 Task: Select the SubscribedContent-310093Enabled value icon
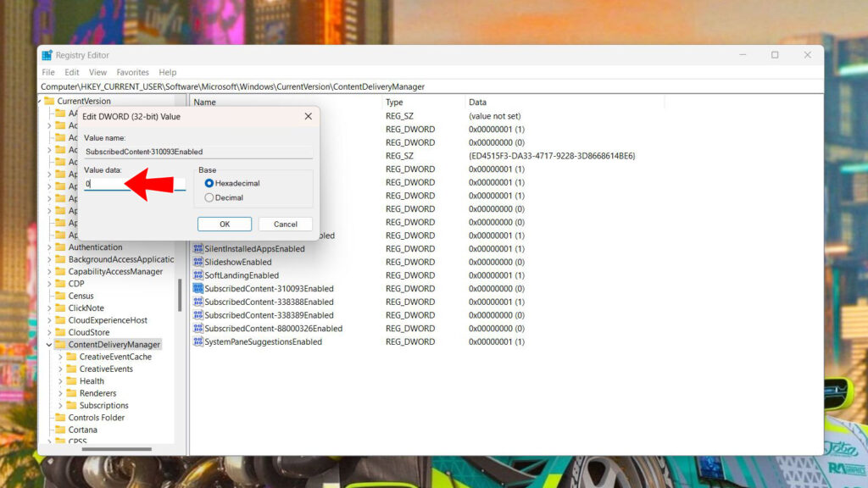click(x=198, y=288)
